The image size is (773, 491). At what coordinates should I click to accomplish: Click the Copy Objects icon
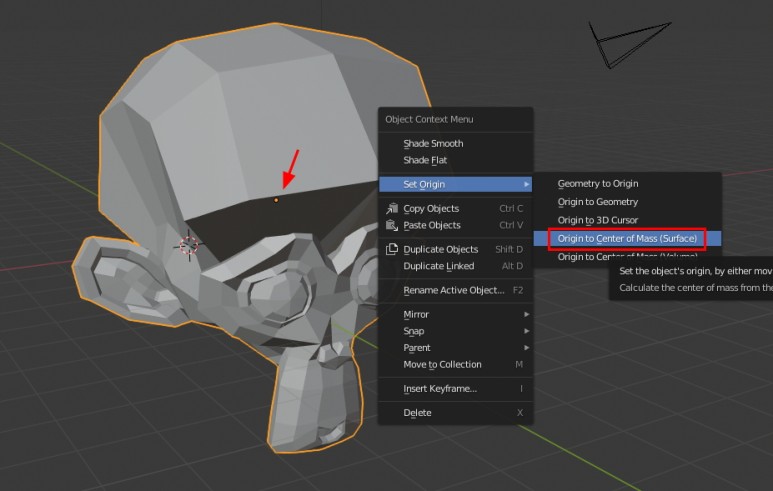click(x=392, y=209)
